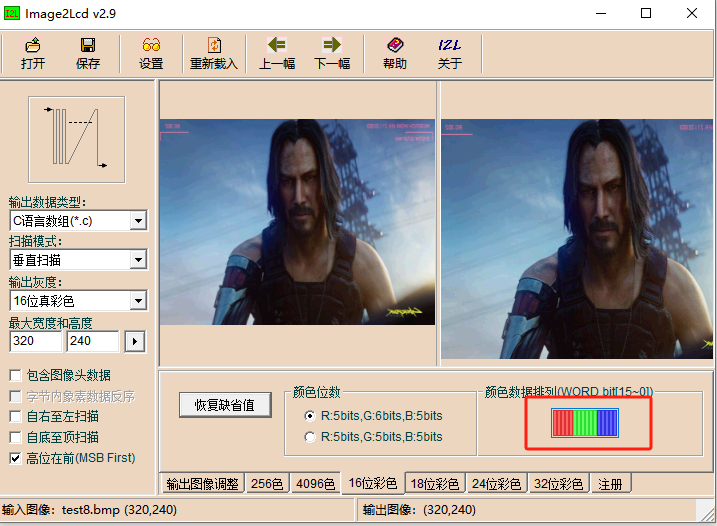Viewport: 717px width, 526px height.
Task: Switch to 256色 tab
Action: pos(267,483)
